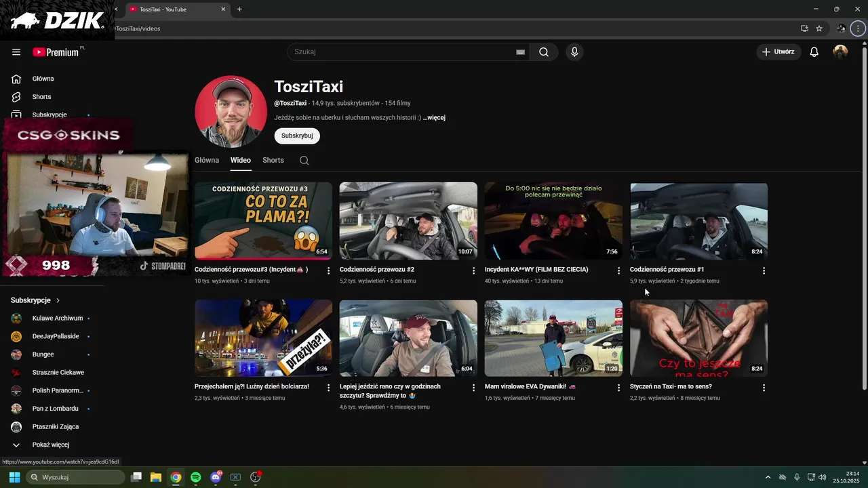Screen dimensions: 868x488
Task: Open Mam viralowe EVA Dywaniki thumbnail
Action: click(x=553, y=338)
